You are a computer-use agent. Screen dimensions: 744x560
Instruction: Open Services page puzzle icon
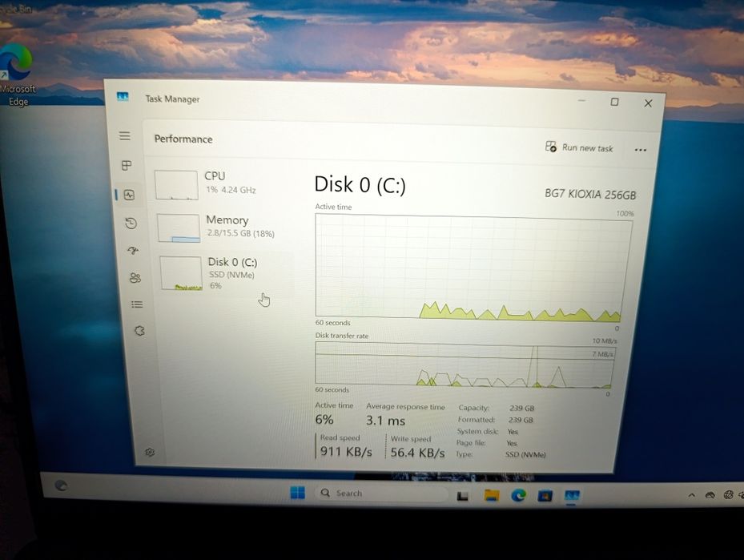139,331
